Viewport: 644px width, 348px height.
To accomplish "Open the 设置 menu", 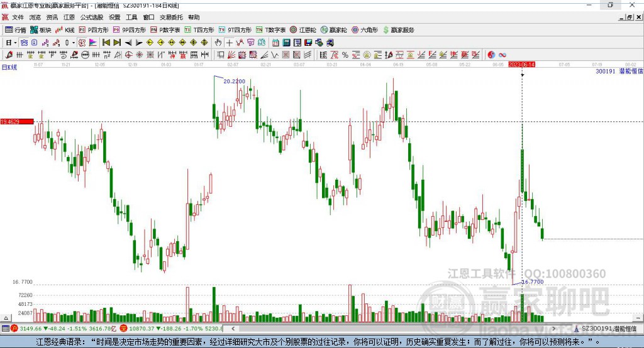I will (x=114, y=17).
